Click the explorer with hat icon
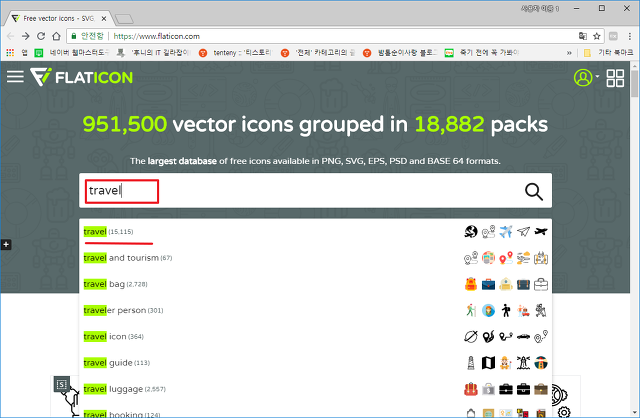This screenshot has height=418, width=640. point(506,362)
